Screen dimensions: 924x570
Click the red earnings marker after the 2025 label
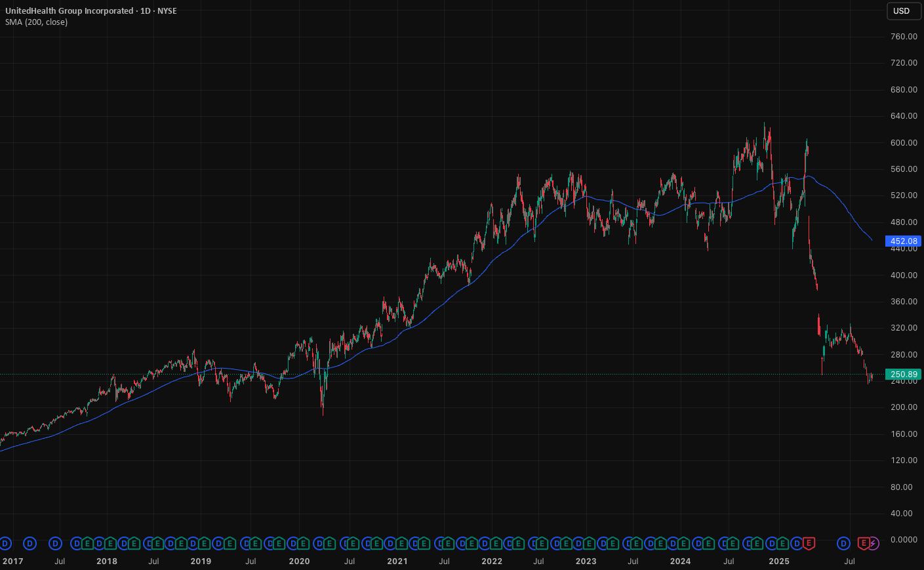click(x=809, y=543)
